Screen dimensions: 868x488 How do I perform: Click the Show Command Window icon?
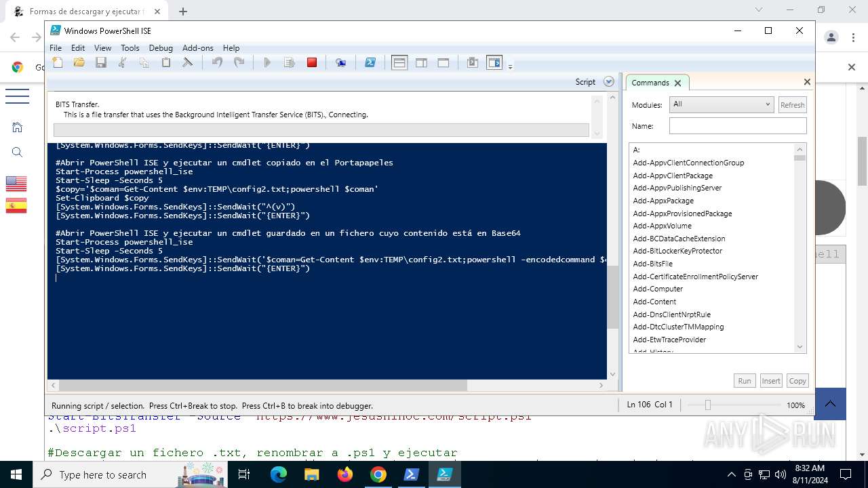(x=473, y=62)
